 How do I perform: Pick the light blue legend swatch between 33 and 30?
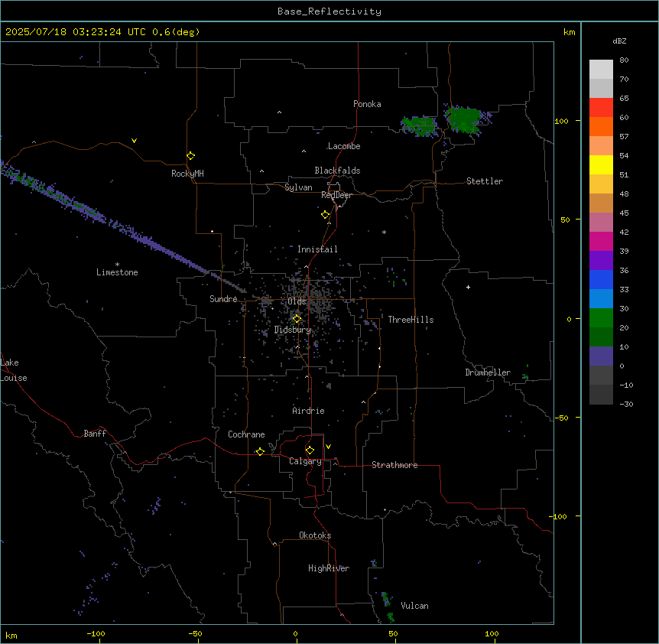pyautogui.click(x=601, y=299)
